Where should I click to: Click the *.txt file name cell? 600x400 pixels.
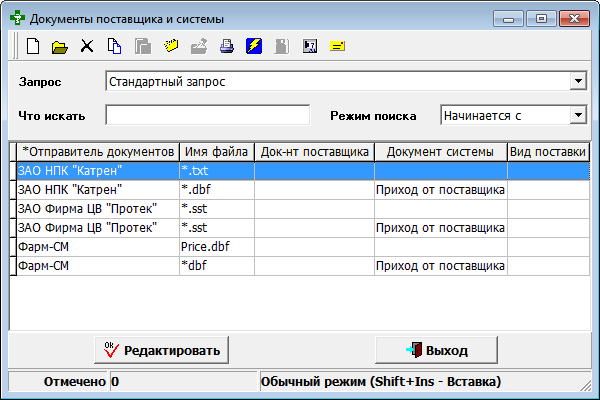[217, 171]
